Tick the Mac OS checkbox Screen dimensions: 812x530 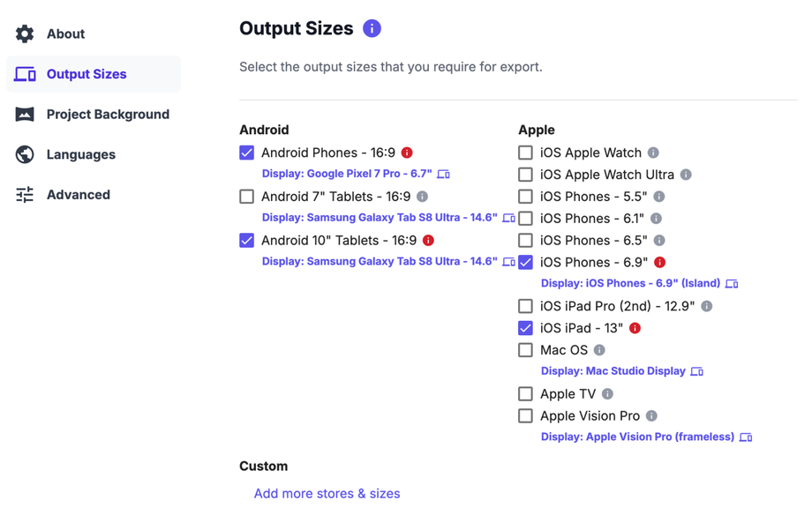(x=526, y=350)
